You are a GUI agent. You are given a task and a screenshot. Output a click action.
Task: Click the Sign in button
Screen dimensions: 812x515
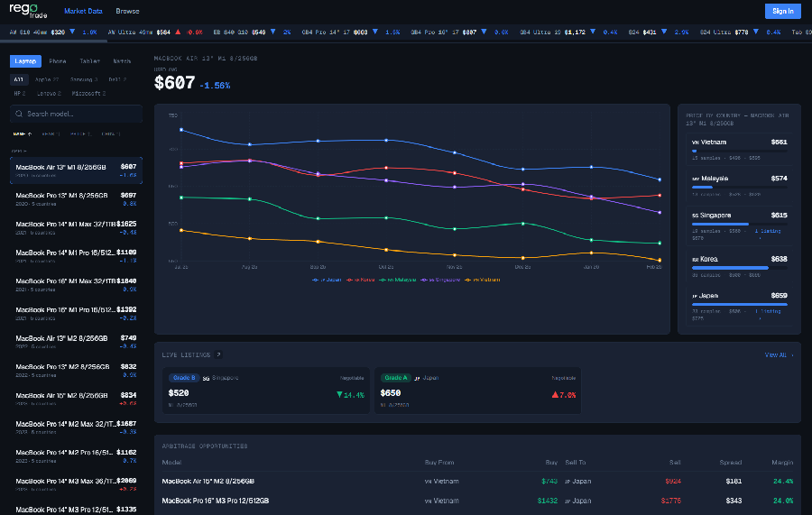pos(781,11)
